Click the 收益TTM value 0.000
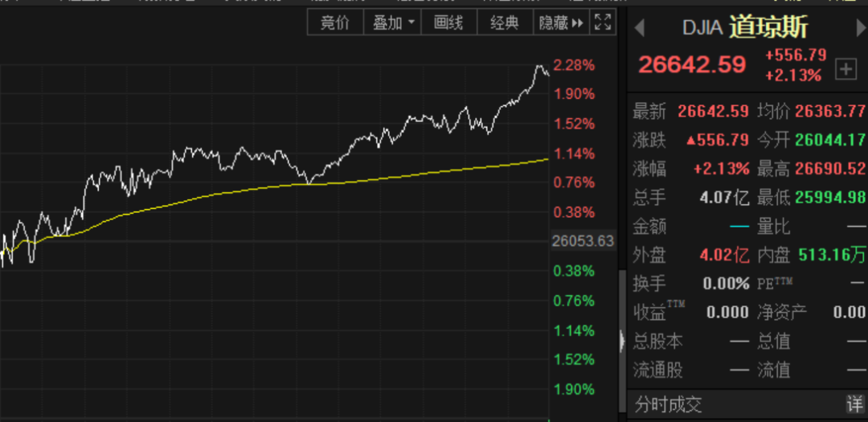 [727, 313]
